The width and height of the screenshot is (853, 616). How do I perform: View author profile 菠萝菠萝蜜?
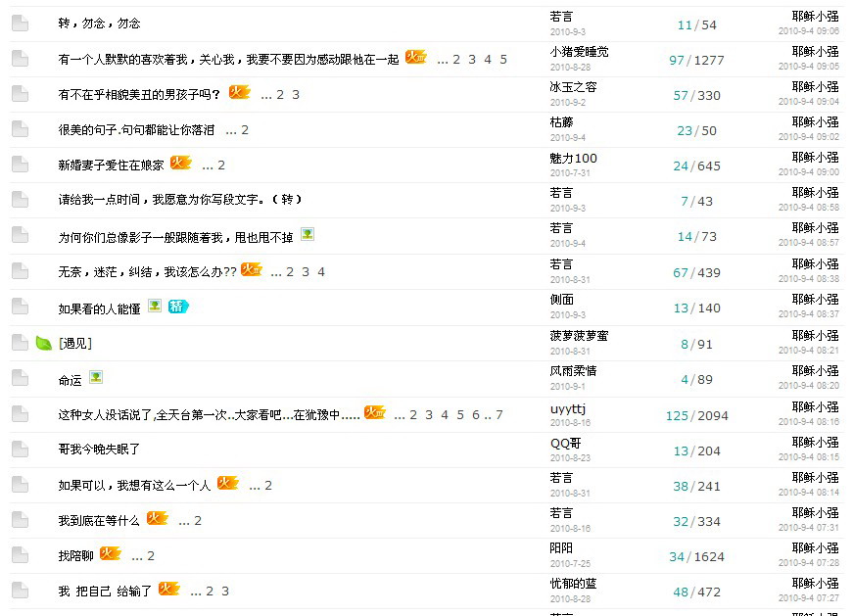pyautogui.click(x=579, y=336)
